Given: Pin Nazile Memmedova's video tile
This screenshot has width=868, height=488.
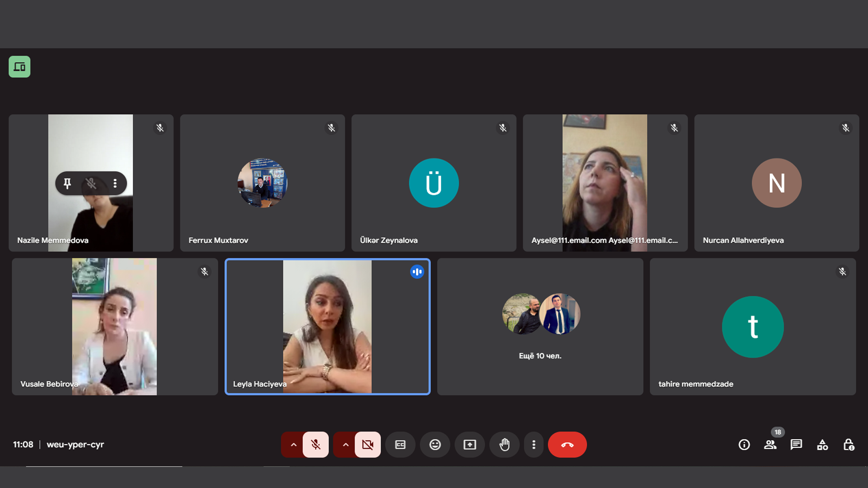Looking at the screenshot, I should click(x=67, y=183).
